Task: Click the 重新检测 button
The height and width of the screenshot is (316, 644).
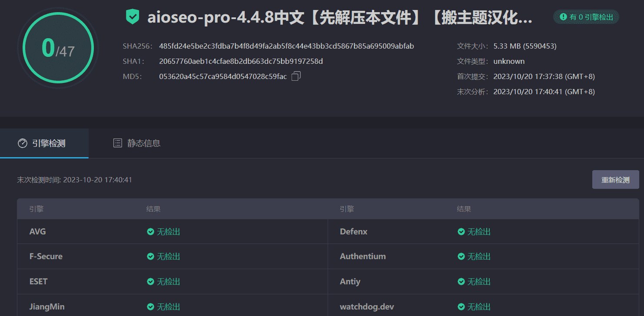Action: (615, 180)
